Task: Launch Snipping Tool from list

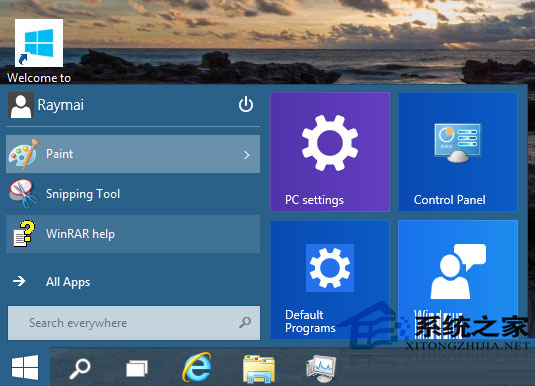Action: point(133,194)
